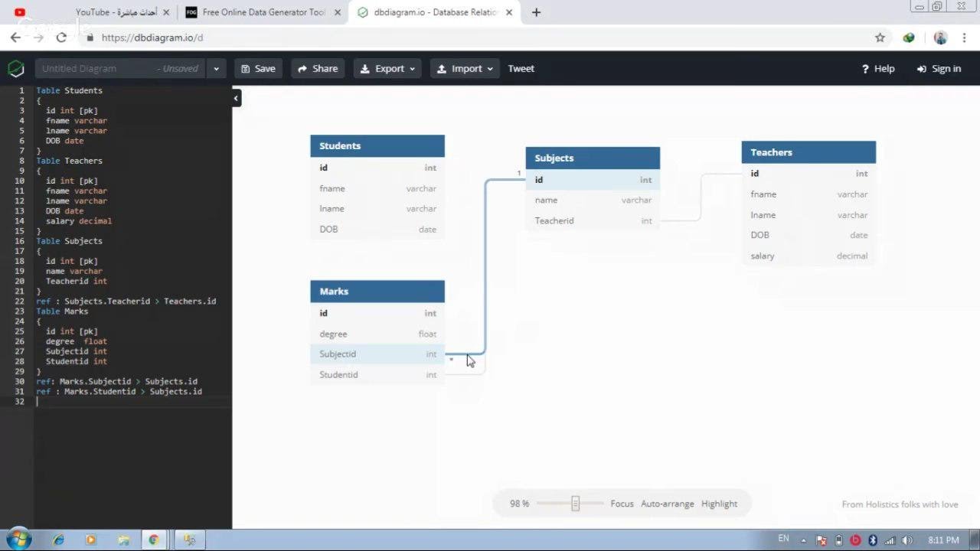Select the Teachers table header
The width and height of the screenshot is (980, 551).
click(x=808, y=152)
